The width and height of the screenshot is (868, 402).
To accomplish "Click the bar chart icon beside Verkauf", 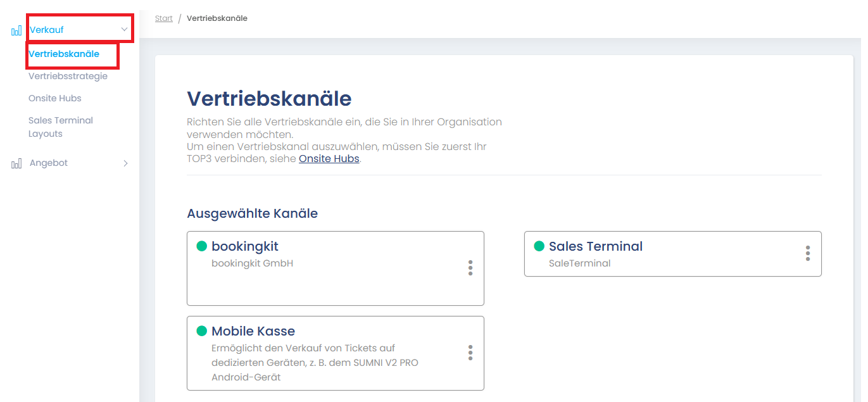I will (16, 30).
